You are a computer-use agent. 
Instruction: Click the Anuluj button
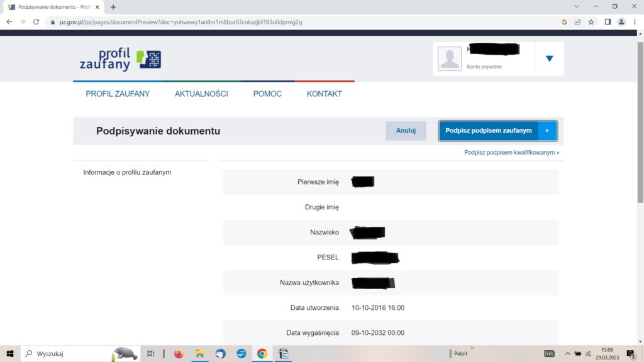(406, 131)
